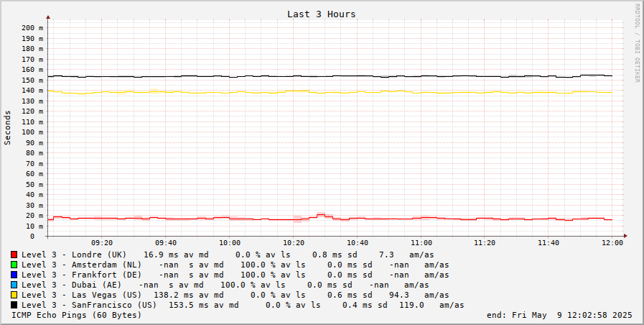Click the yellow Las Vegas (US) legend swatch
This screenshot has width=644, height=325.
point(14,295)
